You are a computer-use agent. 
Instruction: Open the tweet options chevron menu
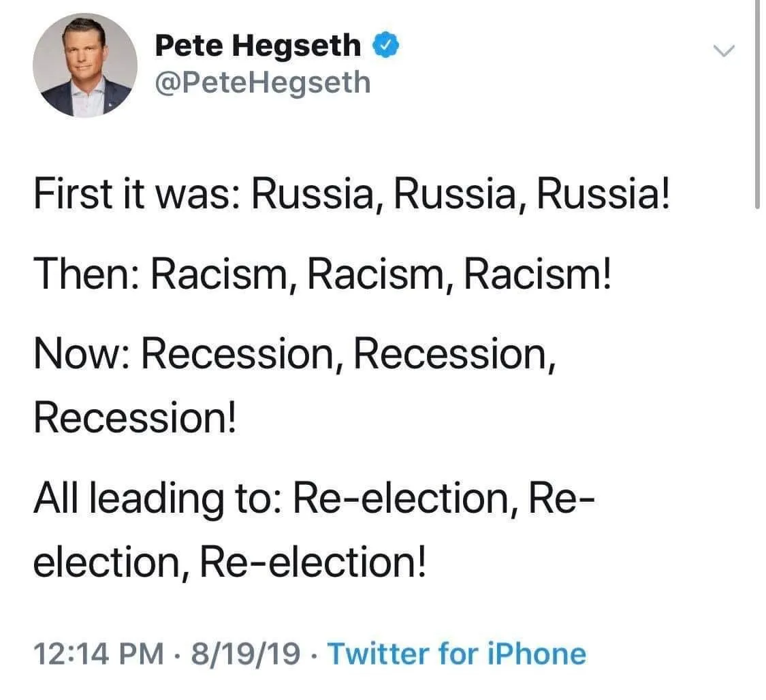click(724, 50)
